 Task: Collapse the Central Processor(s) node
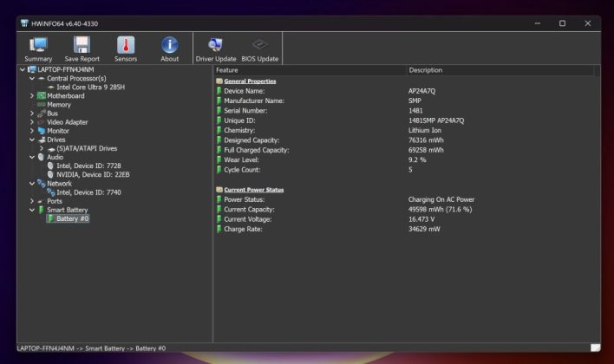tap(32, 78)
